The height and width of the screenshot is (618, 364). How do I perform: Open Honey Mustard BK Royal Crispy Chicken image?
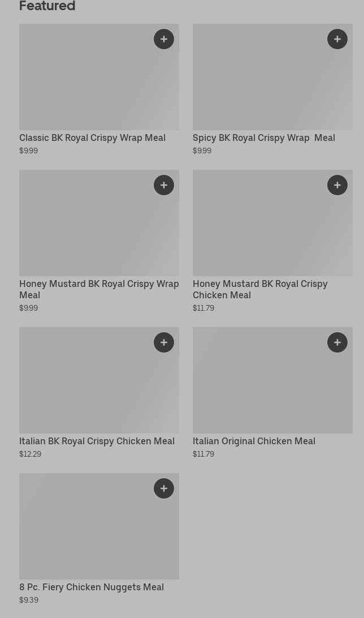[x=272, y=223]
